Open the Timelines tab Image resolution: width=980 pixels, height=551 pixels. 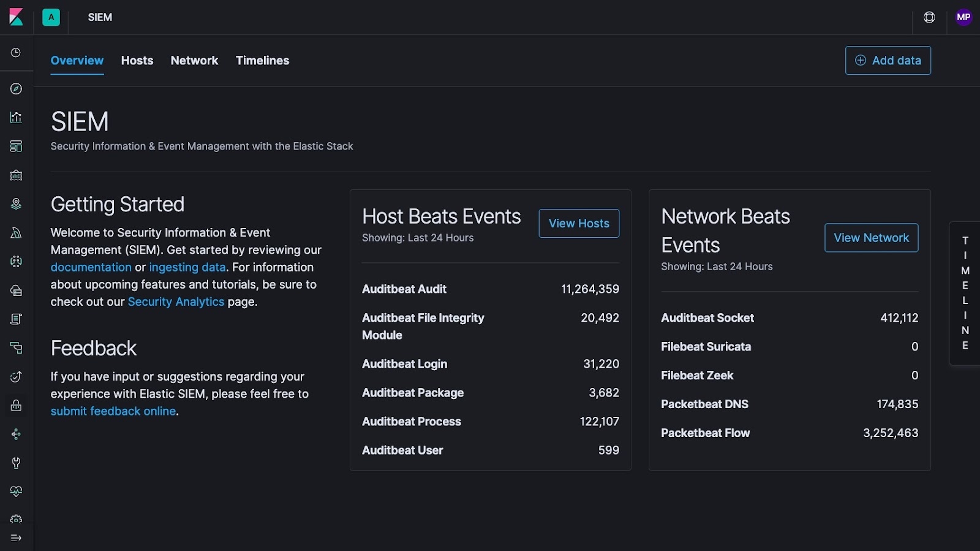click(x=262, y=61)
